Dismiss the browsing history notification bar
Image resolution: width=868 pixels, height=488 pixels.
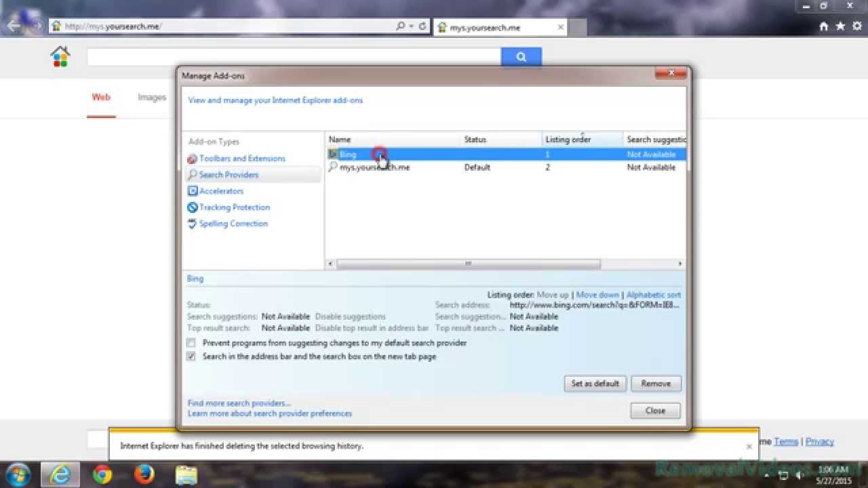tap(749, 447)
